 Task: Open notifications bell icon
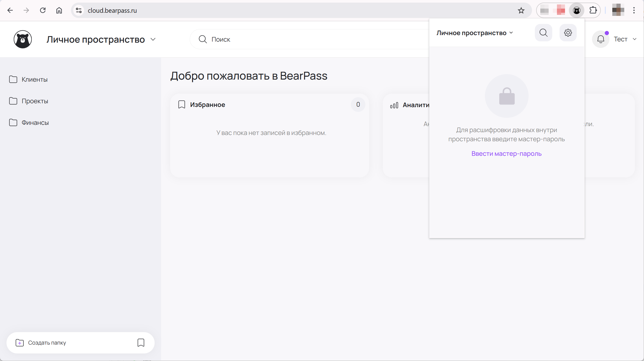(x=601, y=39)
